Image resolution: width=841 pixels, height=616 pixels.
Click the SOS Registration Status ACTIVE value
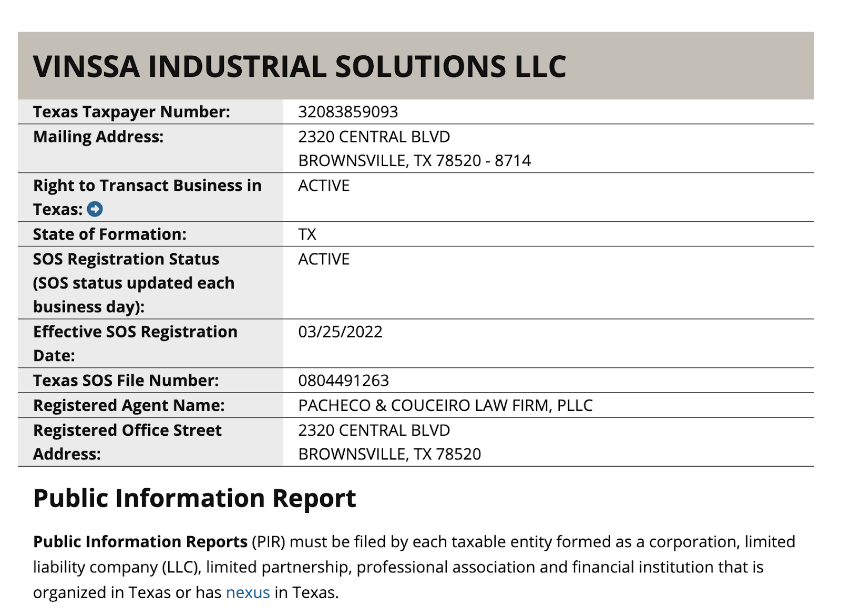point(324,259)
